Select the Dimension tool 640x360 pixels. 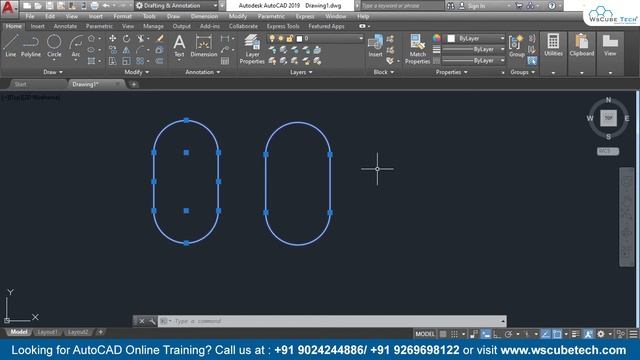click(x=204, y=46)
